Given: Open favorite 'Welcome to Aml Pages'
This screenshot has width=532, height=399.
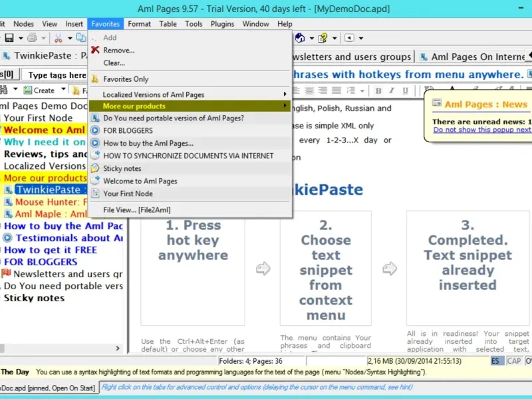Looking at the screenshot, I should 190,181.
